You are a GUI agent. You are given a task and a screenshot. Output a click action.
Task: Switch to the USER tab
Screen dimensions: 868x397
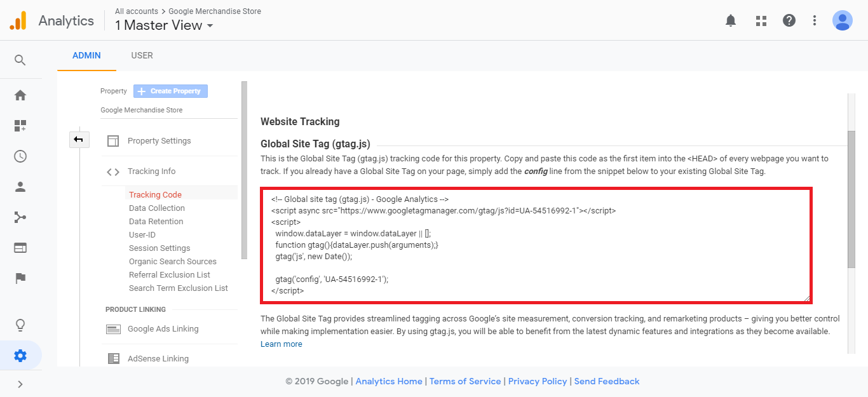point(142,55)
